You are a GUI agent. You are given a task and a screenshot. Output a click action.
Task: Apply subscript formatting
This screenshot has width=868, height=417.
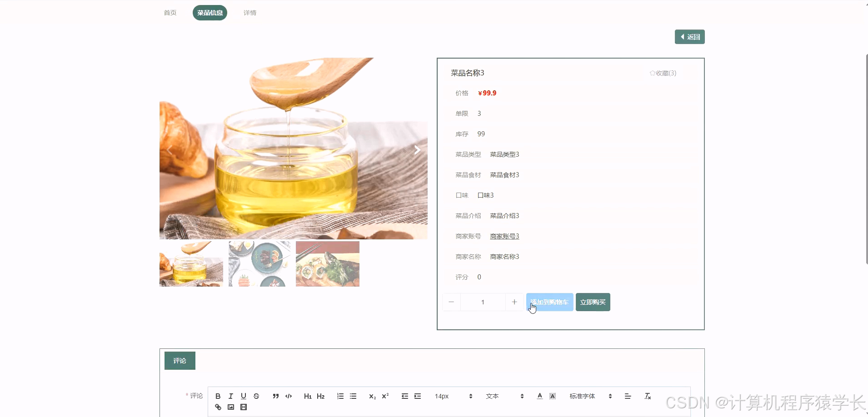[372, 396]
